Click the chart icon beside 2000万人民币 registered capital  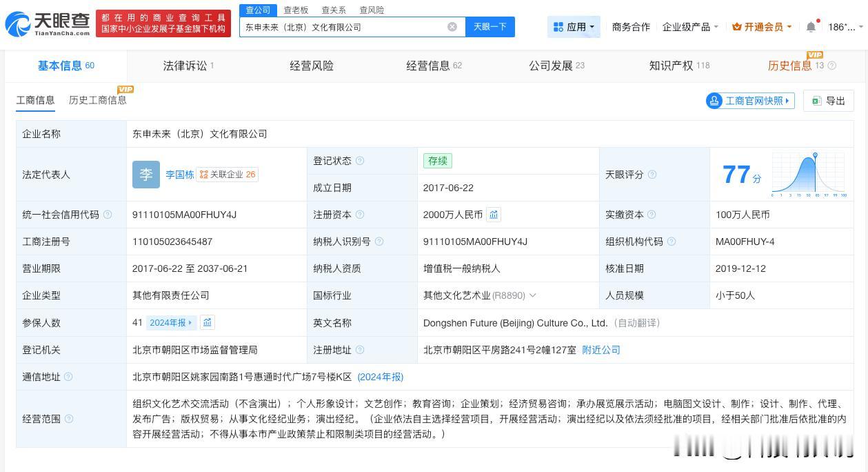tap(494, 215)
